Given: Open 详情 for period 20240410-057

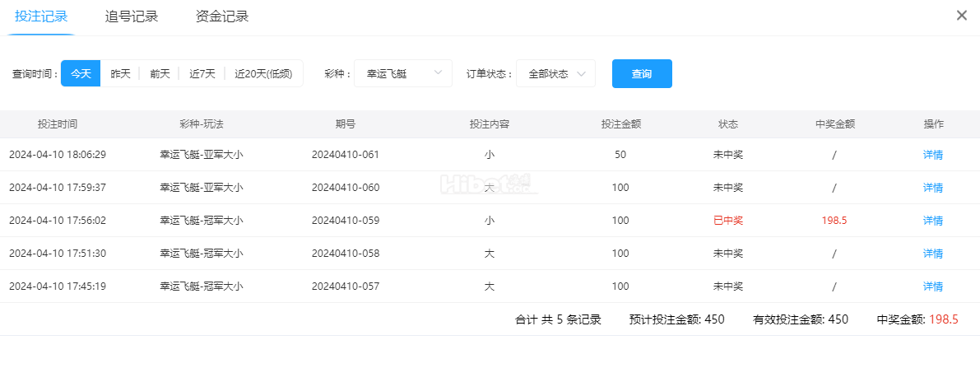Looking at the screenshot, I should (933, 286).
